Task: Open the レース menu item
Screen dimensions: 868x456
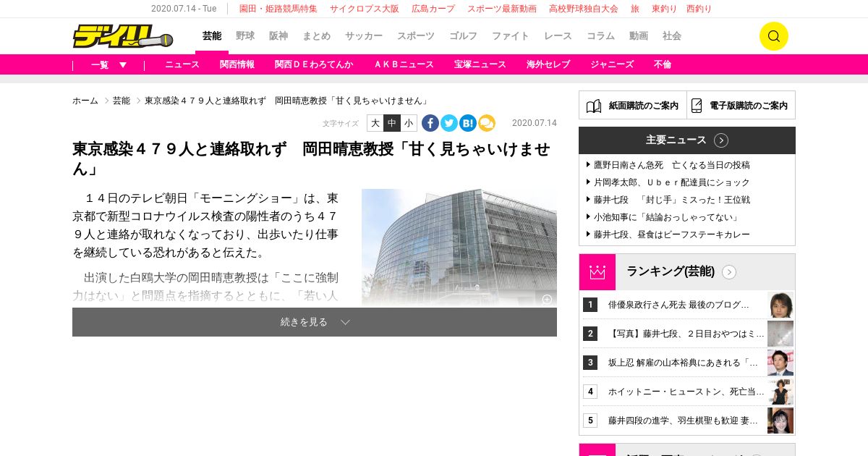Action: 558,36
